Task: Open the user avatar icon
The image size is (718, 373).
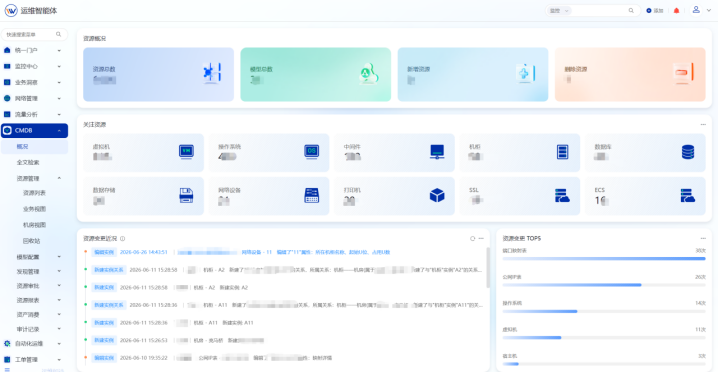Action: 696,10
